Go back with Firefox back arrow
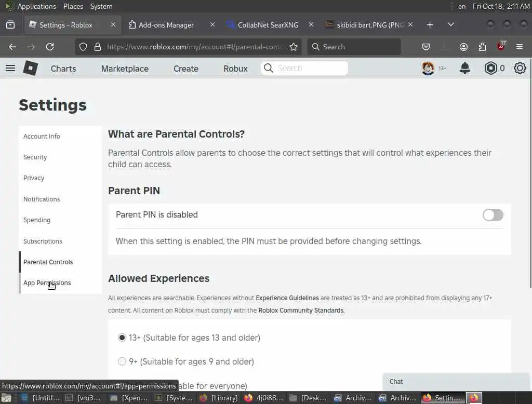This screenshot has width=532, height=404. click(x=12, y=47)
